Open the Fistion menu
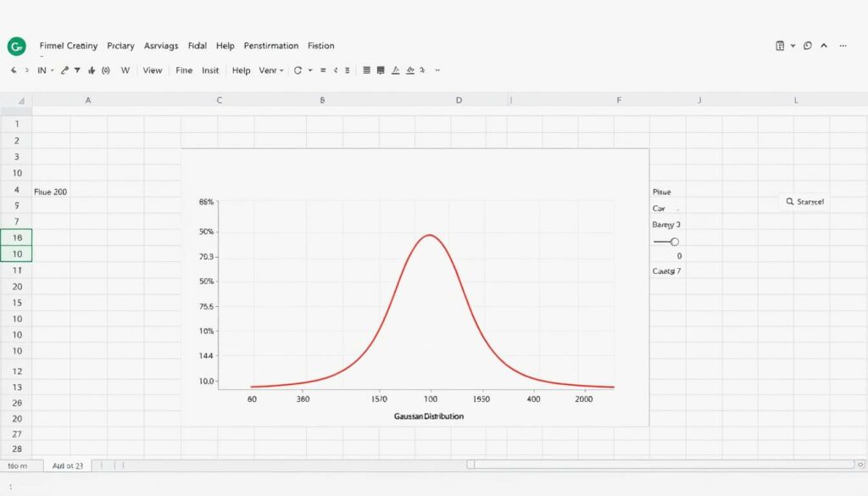Viewport: 868px width, 496px height. [321, 46]
